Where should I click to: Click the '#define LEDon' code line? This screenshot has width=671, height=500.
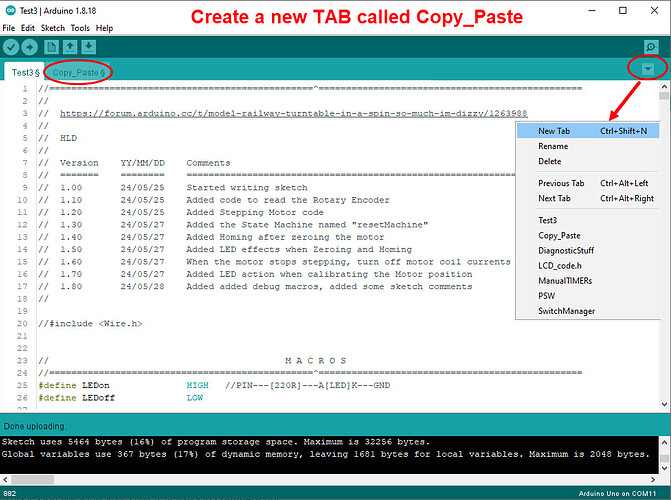click(214, 385)
